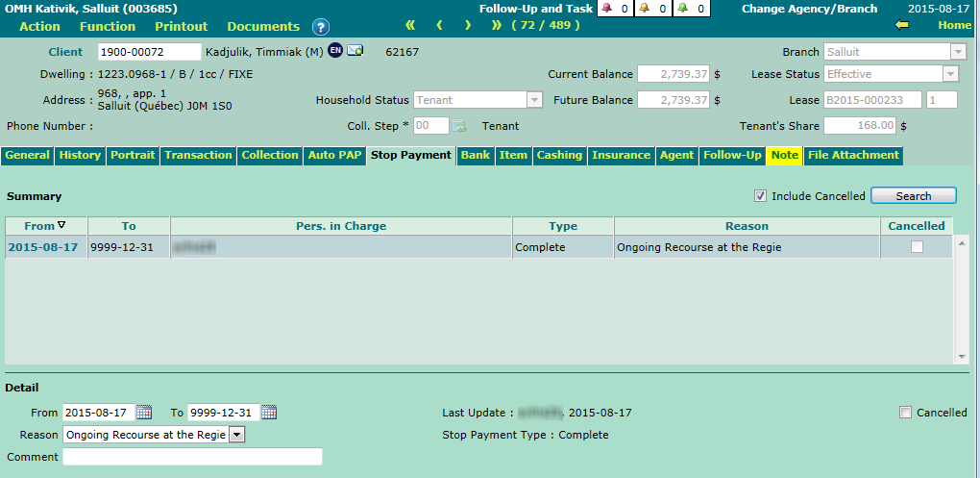Image resolution: width=980 pixels, height=478 pixels.
Task: Click the email envelope icon beside client name
Action: pyautogui.click(x=355, y=51)
